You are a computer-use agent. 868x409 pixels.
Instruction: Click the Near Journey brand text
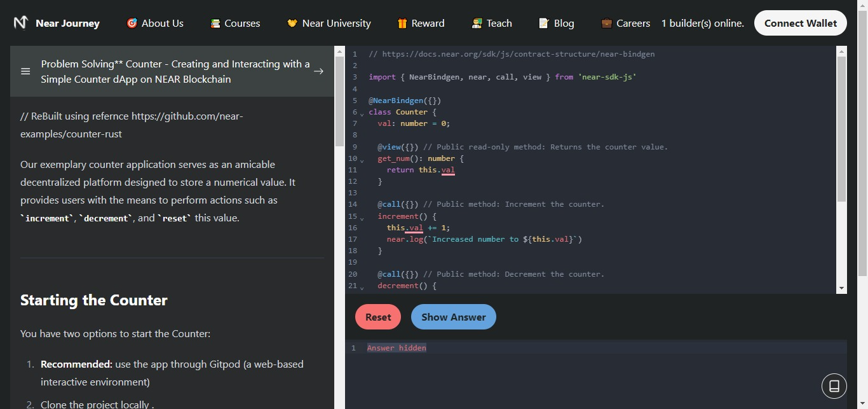[68, 23]
